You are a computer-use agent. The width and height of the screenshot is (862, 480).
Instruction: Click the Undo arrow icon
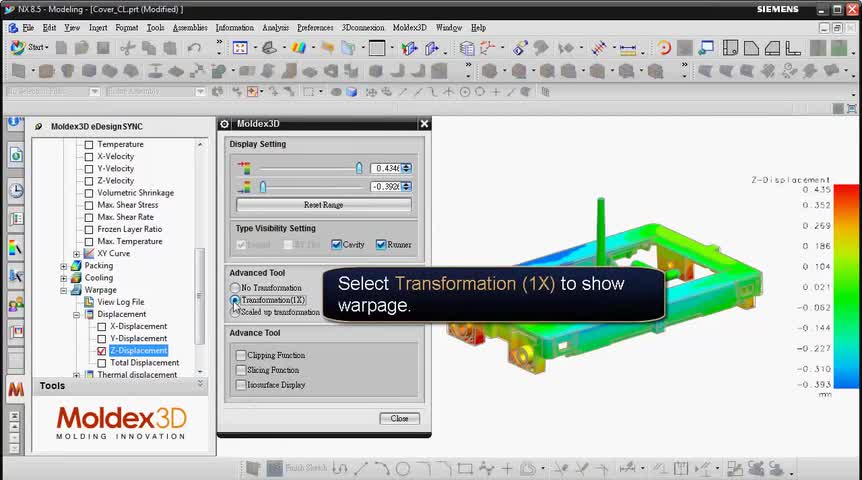coord(194,48)
